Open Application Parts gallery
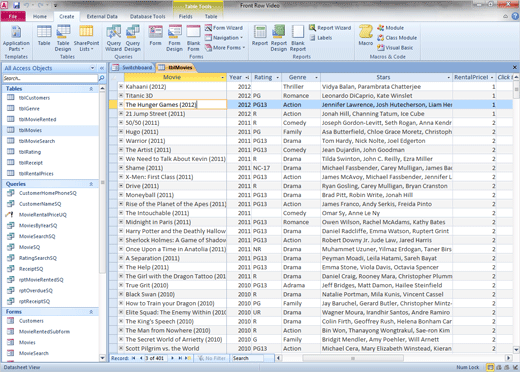Viewport: 520px width, 372px height. (x=16, y=38)
